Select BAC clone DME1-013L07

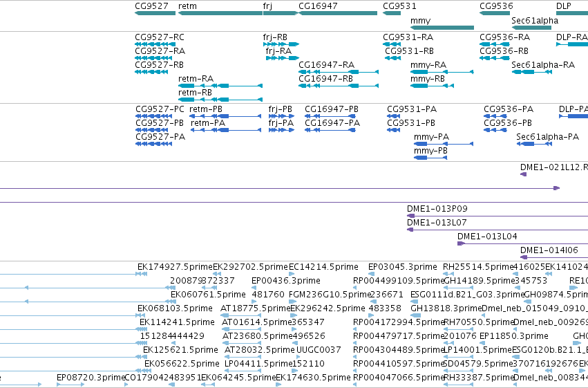(497, 230)
